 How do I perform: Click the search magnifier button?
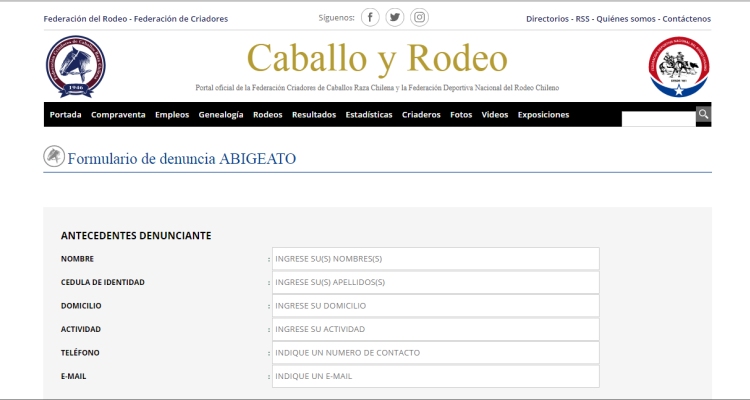coord(703,114)
